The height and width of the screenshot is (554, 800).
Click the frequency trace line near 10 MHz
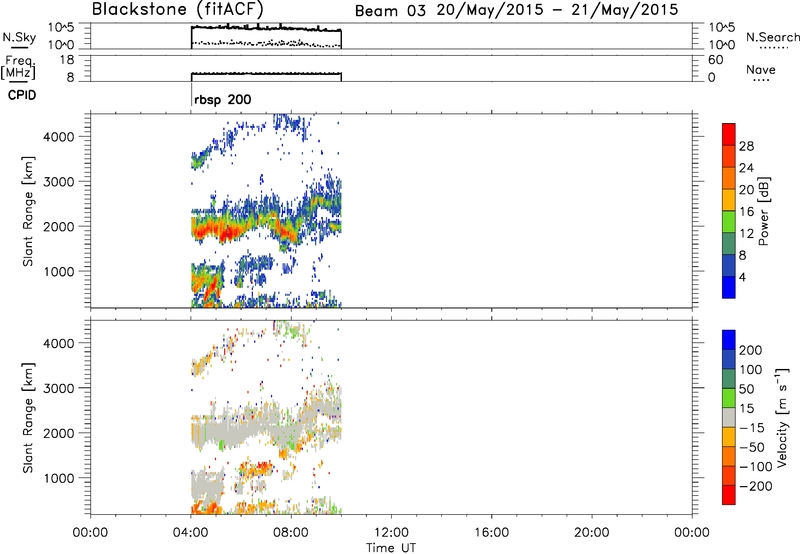pyautogui.click(x=265, y=73)
